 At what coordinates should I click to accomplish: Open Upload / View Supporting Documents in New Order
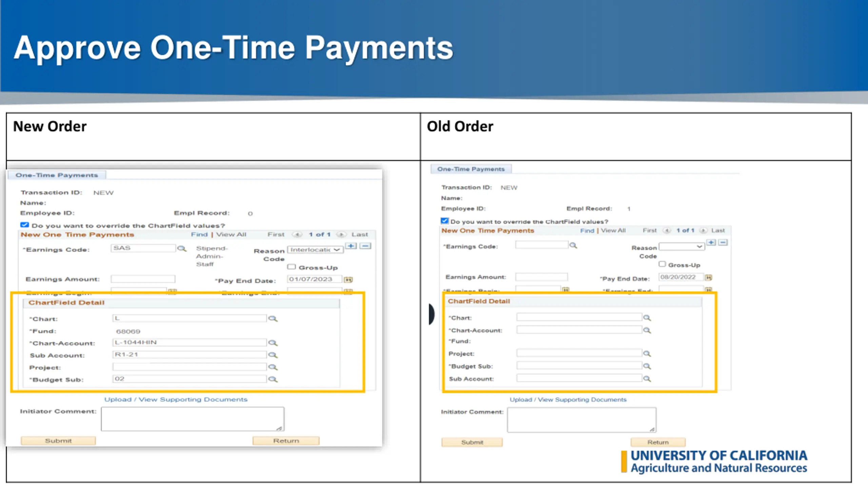pos(176,400)
